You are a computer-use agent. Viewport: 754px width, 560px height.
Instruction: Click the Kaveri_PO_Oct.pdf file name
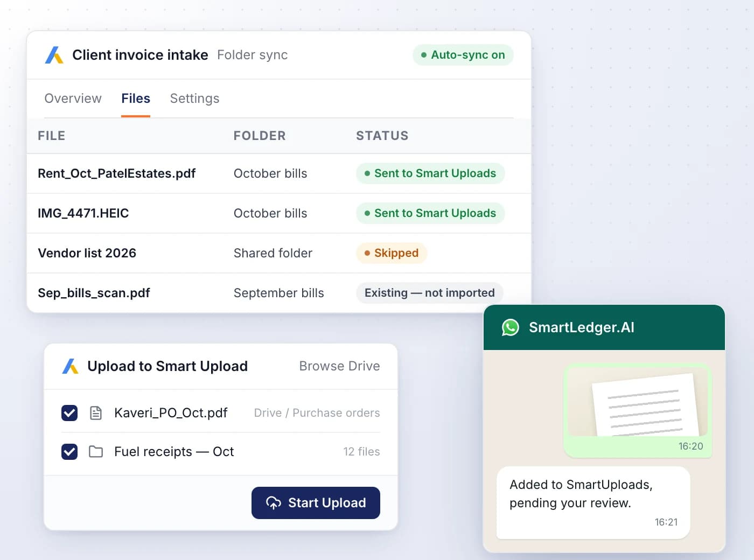(x=171, y=413)
